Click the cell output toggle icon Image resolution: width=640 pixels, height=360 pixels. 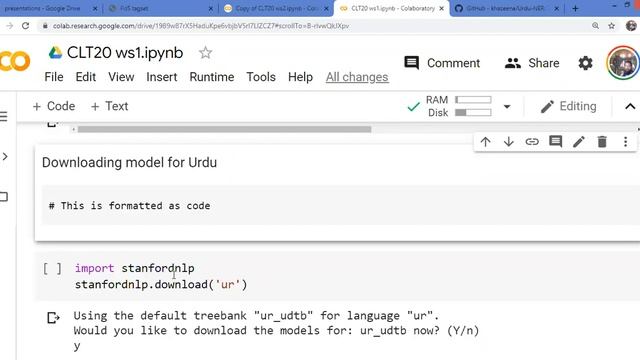[x=53, y=318]
